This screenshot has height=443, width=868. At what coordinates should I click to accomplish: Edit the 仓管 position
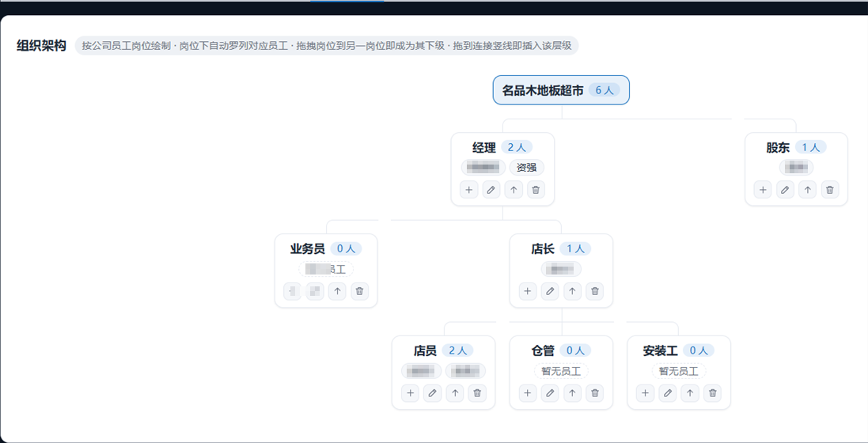click(x=550, y=393)
